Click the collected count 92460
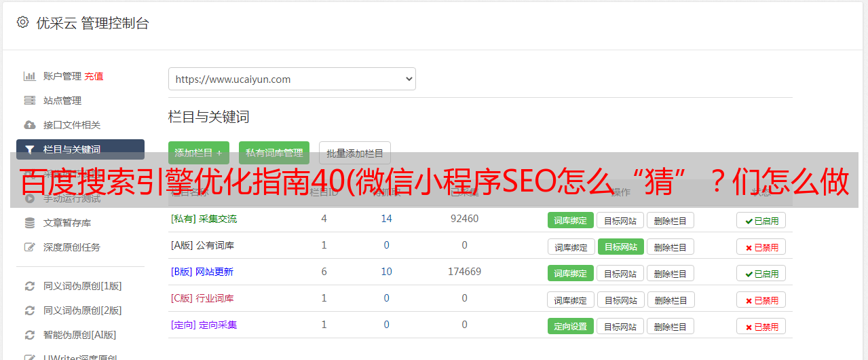 [x=464, y=219]
